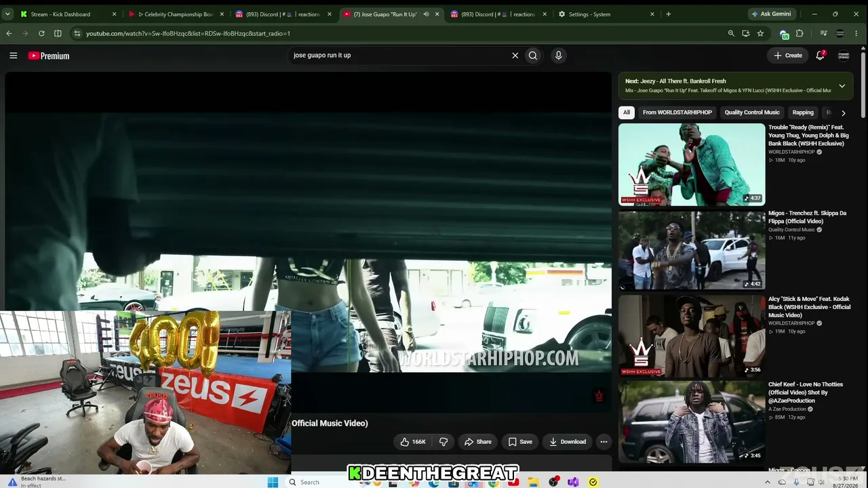Focus the YouTube search box
The height and width of the screenshot is (488, 868).
(x=399, y=56)
